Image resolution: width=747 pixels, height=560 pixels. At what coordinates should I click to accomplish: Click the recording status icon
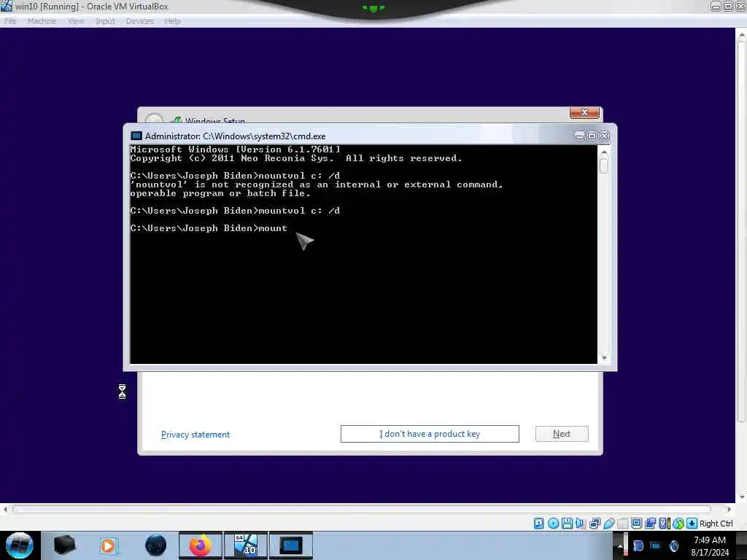pyautogui.click(x=650, y=524)
